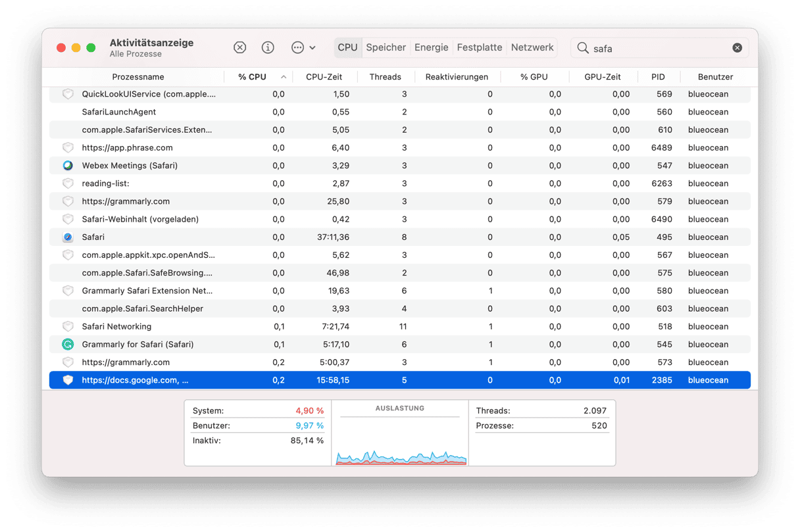
Task: Switch to the CPU tab
Action: click(x=347, y=47)
